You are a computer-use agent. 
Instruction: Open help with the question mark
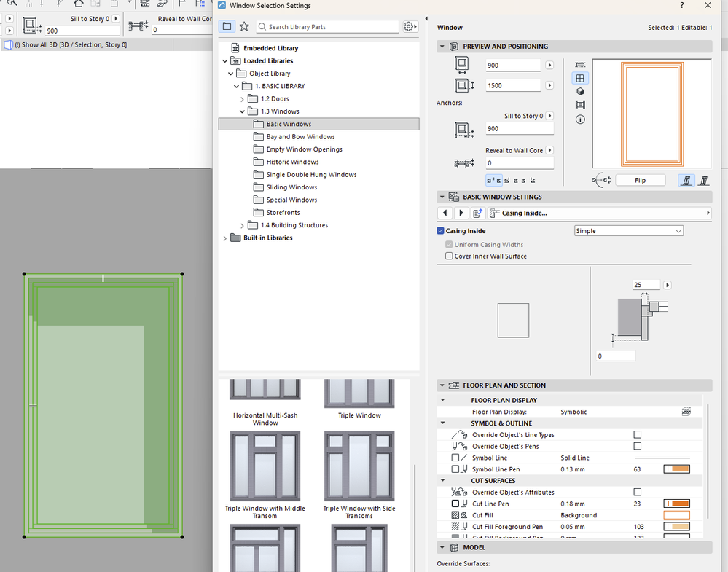(681, 6)
